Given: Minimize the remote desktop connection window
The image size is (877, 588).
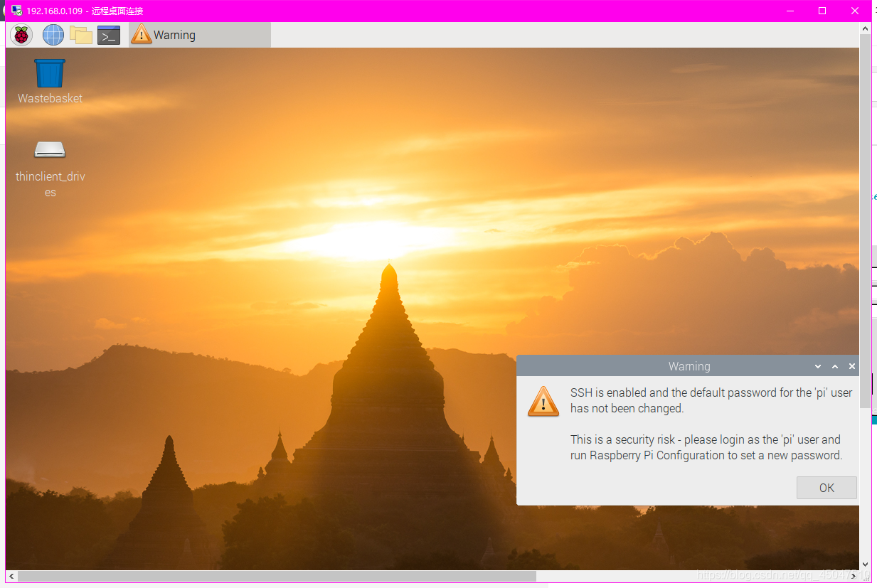Looking at the screenshot, I should (790, 11).
